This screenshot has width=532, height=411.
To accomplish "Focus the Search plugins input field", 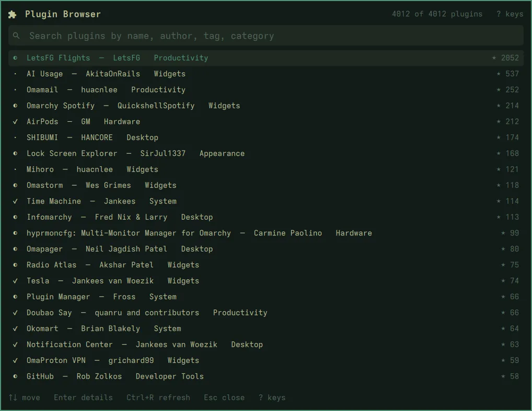I will pyautogui.click(x=265, y=36).
